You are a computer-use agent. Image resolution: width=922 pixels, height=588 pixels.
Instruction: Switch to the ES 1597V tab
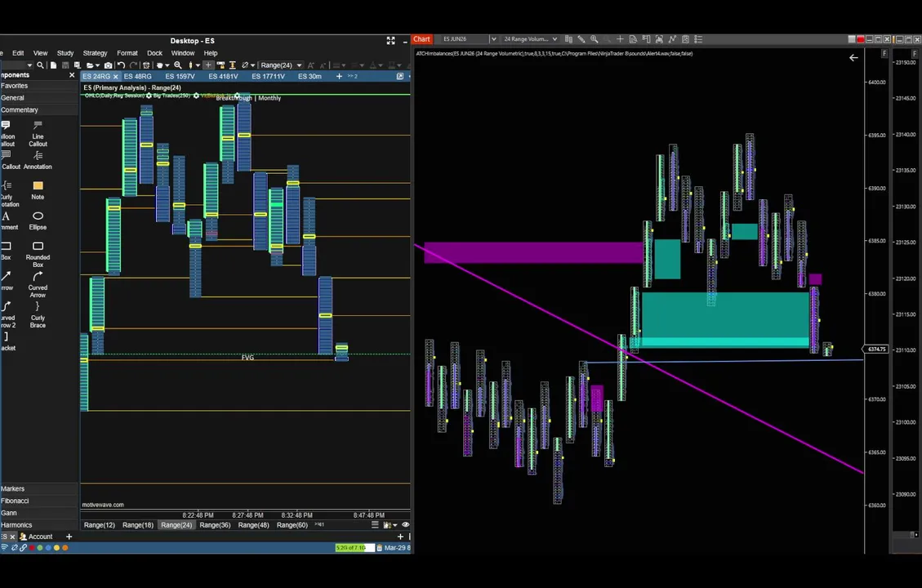180,77
